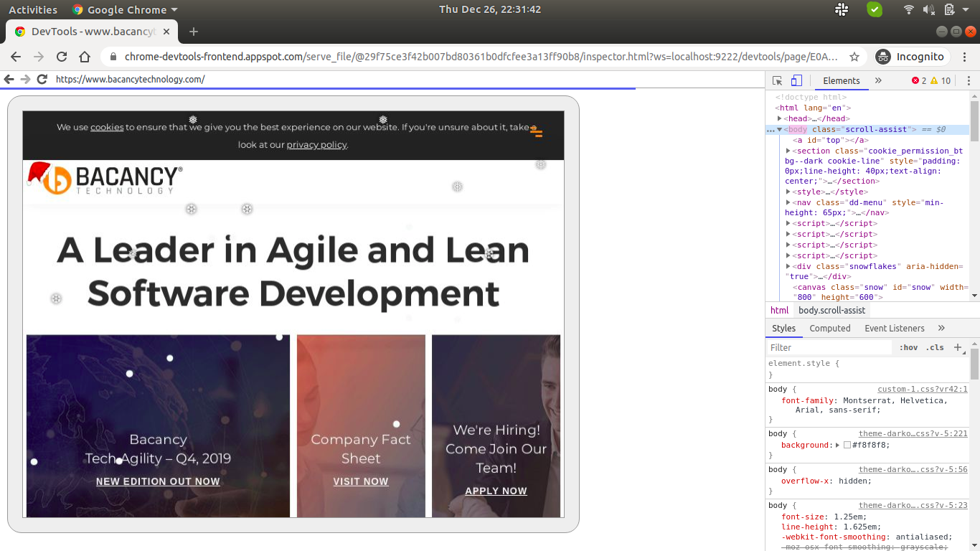Open the Wi-Fi network indicator
980x551 pixels.
point(909,9)
